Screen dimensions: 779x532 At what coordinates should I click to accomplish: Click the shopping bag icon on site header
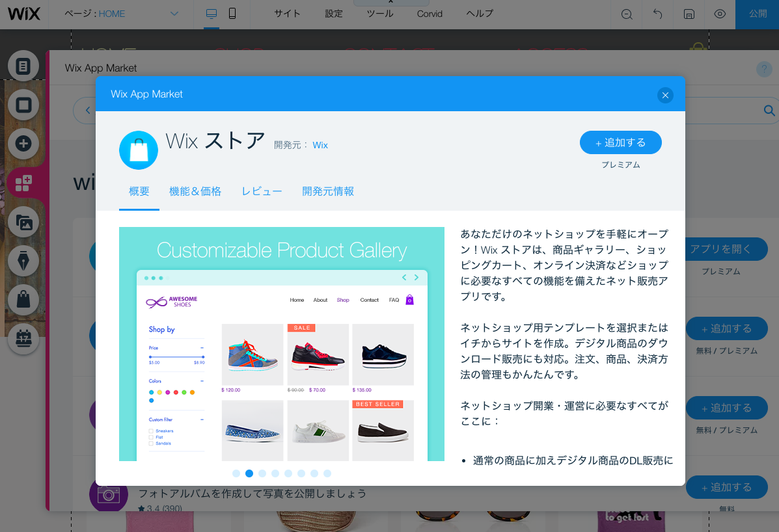click(x=697, y=47)
